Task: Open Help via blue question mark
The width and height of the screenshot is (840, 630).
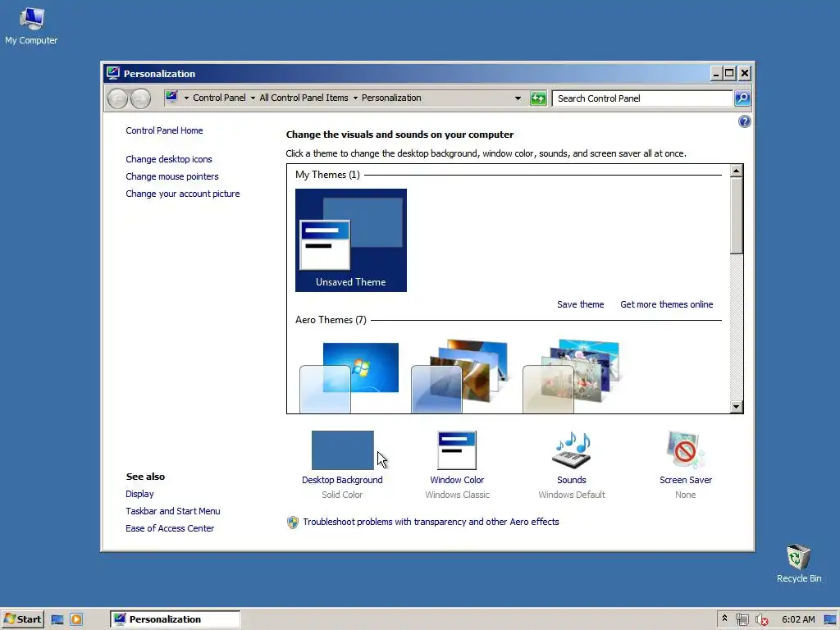Action: point(744,121)
